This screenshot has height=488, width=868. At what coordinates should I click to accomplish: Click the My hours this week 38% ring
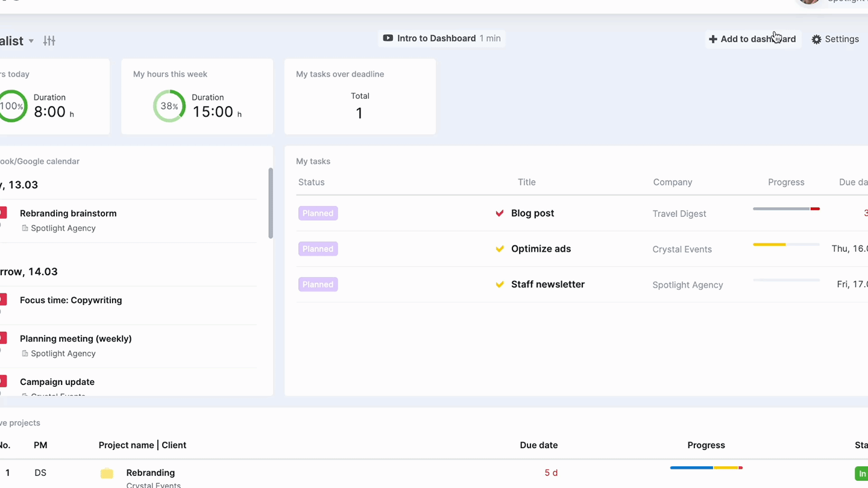(169, 106)
